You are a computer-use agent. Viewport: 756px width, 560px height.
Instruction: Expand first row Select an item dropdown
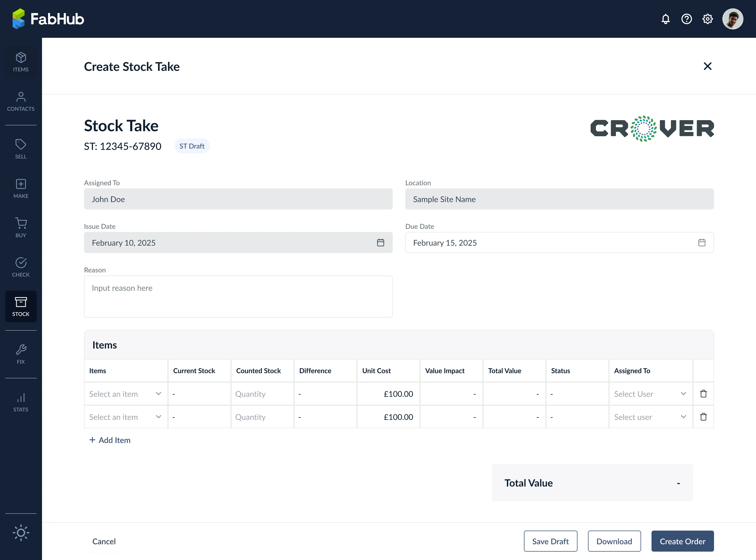(x=126, y=394)
